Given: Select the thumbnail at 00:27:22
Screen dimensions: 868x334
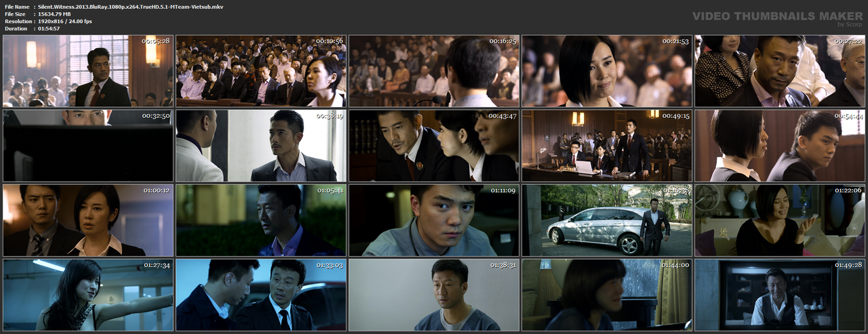Looking at the screenshot, I should (x=780, y=71).
